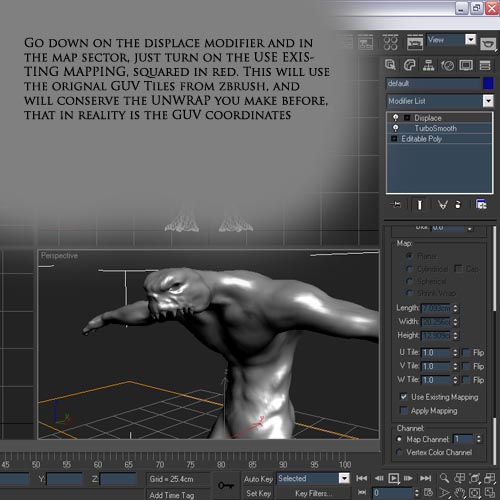Click the Key Filters button
This screenshot has height=500, width=500.
(313, 493)
